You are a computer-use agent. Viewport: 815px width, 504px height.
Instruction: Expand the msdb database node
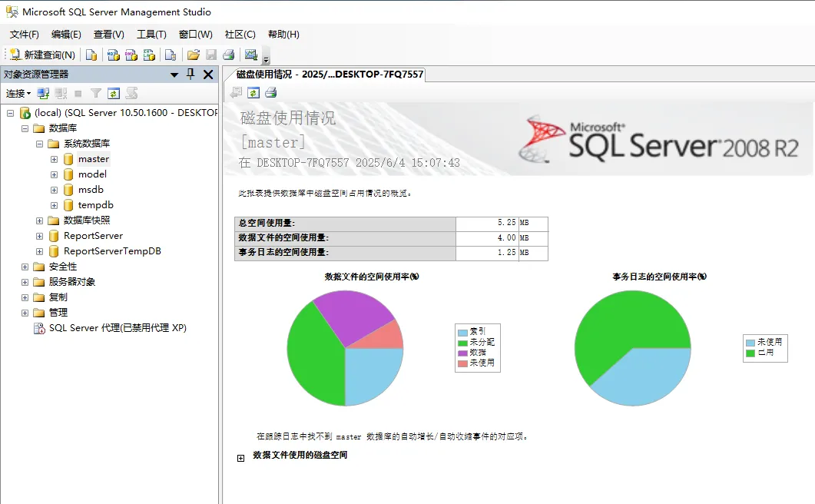(x=54, y=190)
